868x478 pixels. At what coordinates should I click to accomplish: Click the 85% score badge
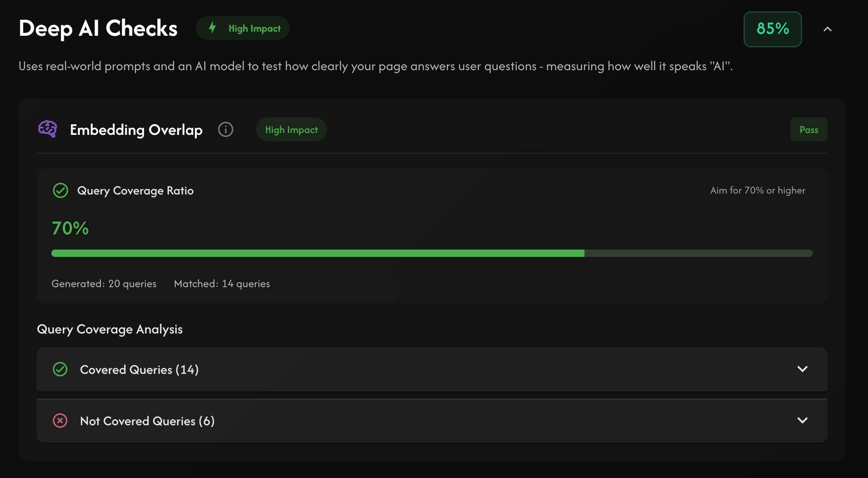773,29
